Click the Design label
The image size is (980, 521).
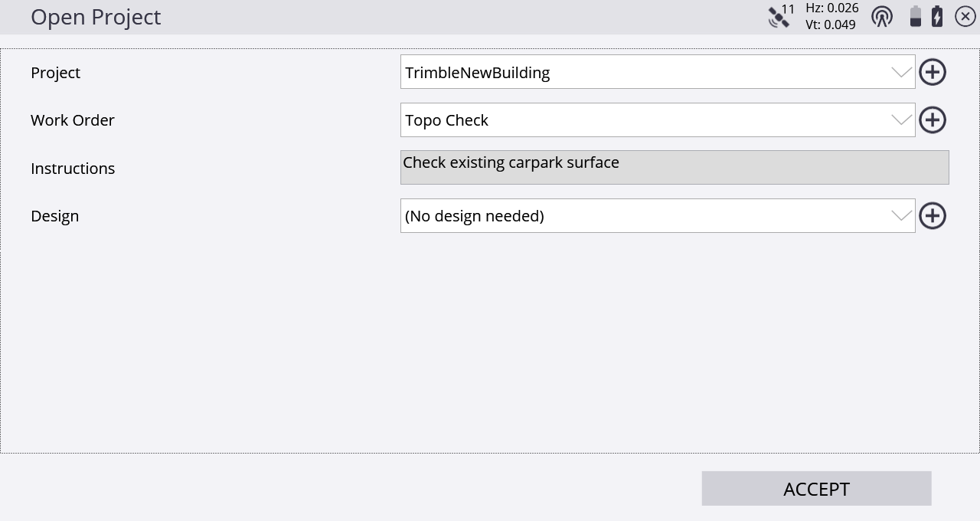point(55,216)
